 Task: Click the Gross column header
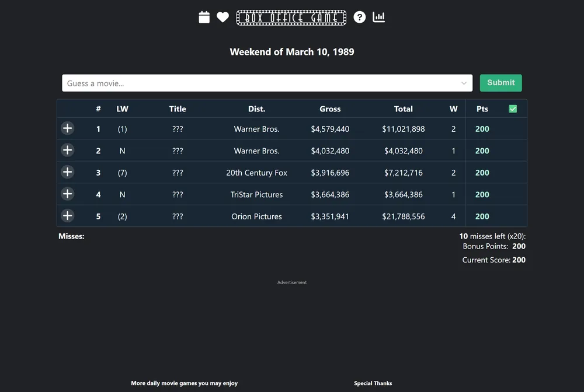(x=330, y=109)
